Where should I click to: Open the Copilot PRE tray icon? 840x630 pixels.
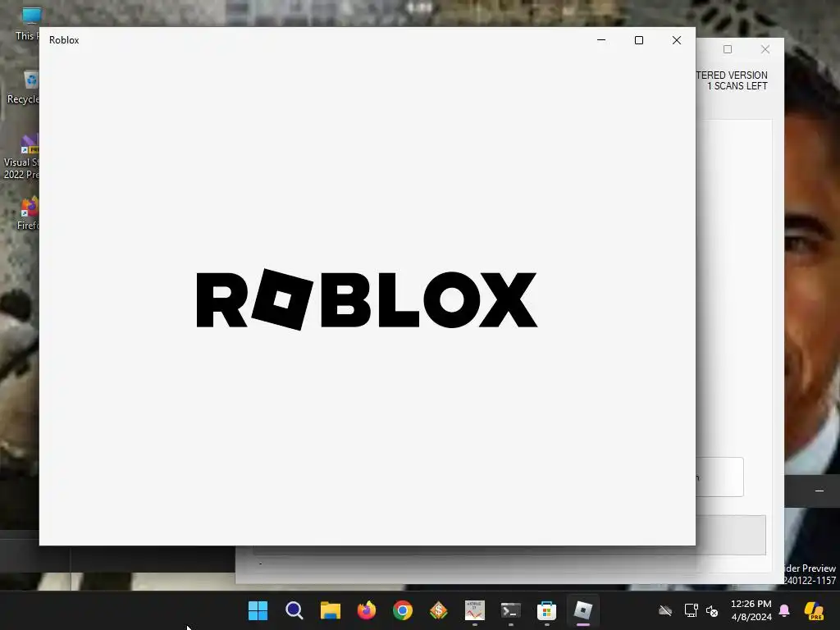click(814, 610)
